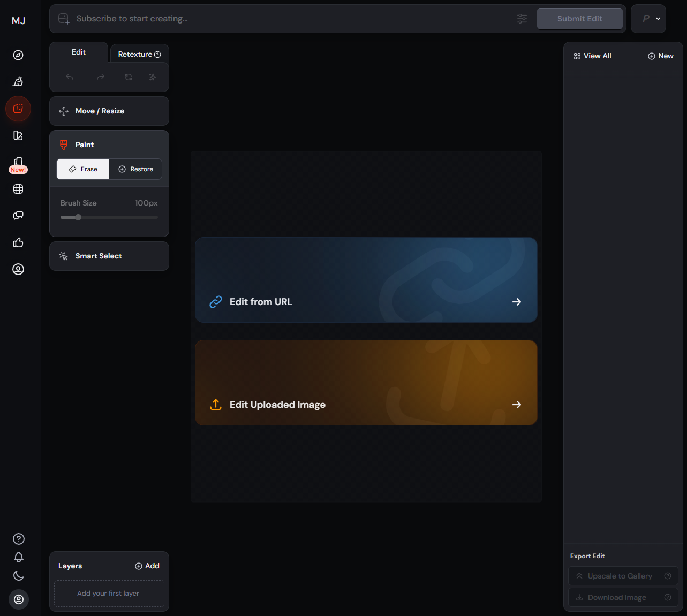
Task: Toggle dark mode with the moon icon
Action: 18,575
